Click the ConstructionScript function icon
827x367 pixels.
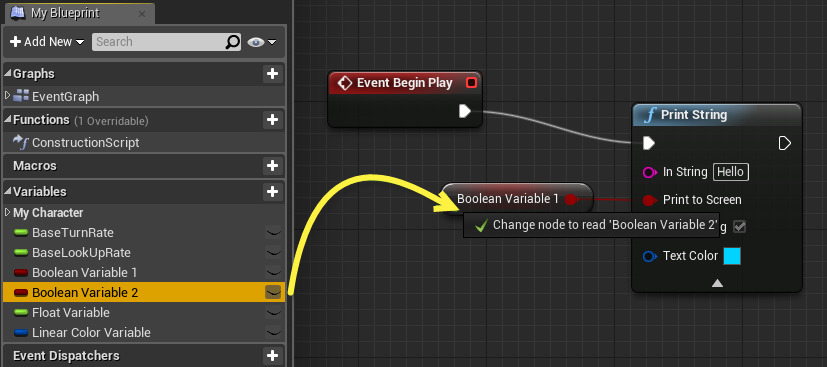(22, 141)
